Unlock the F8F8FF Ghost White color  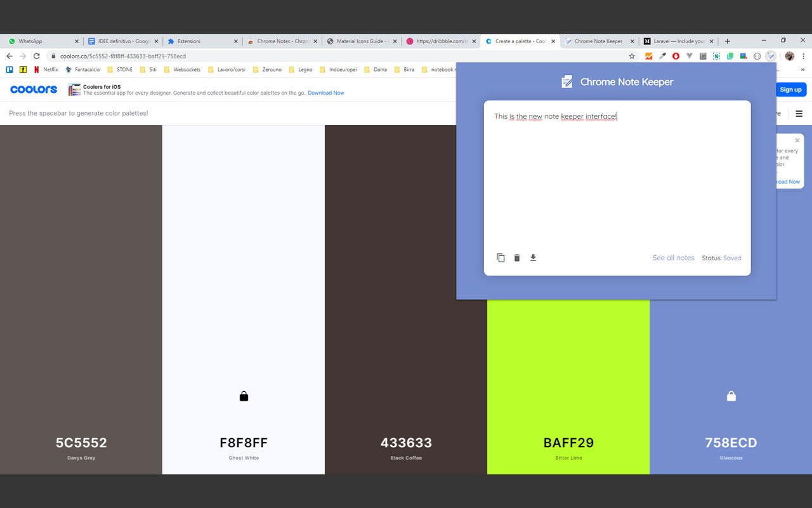coord(244,395)
